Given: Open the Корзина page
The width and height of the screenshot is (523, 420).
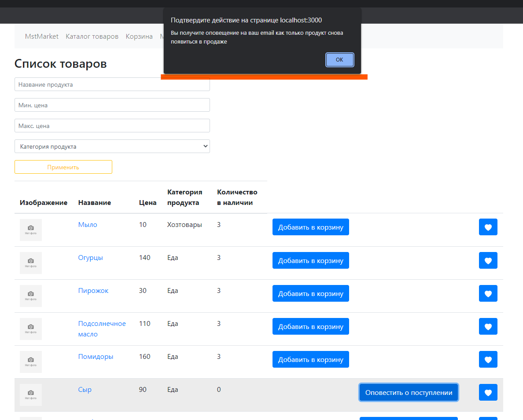Looking at the screenshot, I should [139, 37].
